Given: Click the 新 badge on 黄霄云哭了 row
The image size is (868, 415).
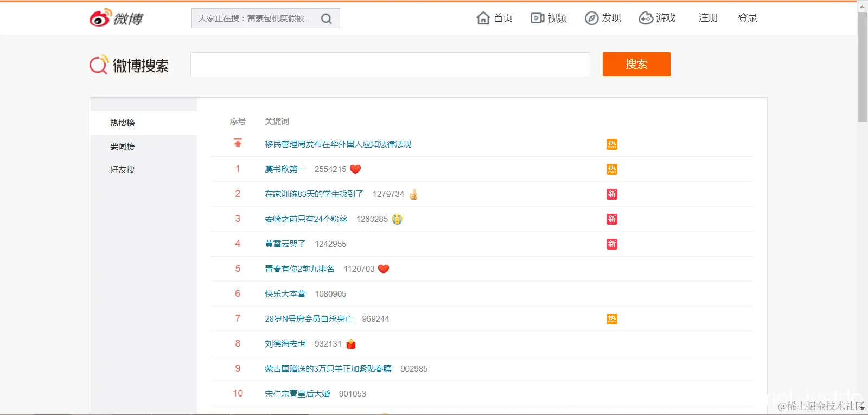Looking at the screenshot, I should (x=612, y=244).
